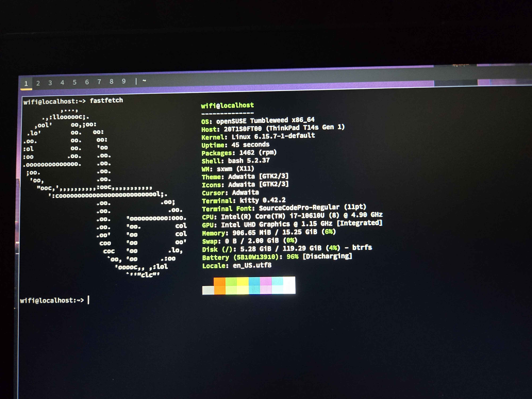Click 'Locale: en_US.utf8' line
Viewport: 532px width, 399px height.
(237, 265)
